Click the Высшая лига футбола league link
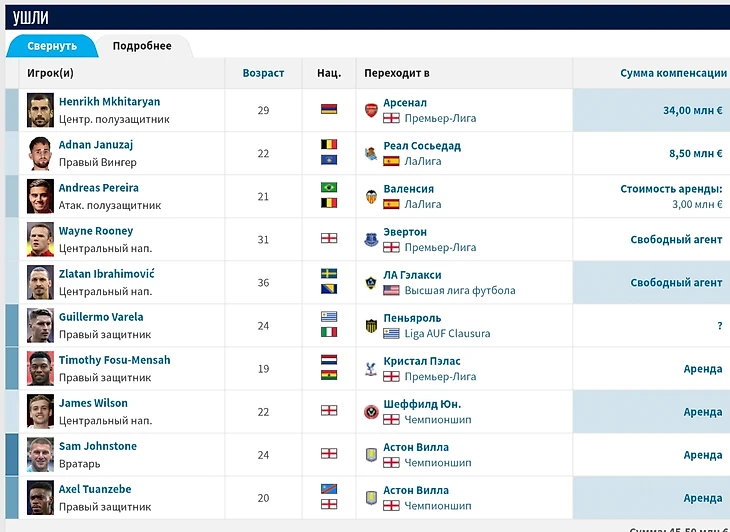This screenshot has width=730, height=532. pos(460,291)
